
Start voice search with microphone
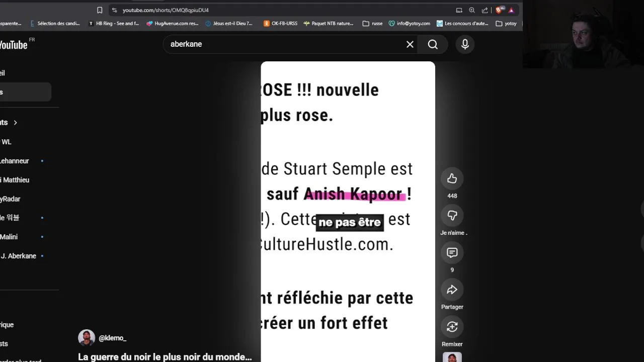[465, 44]
